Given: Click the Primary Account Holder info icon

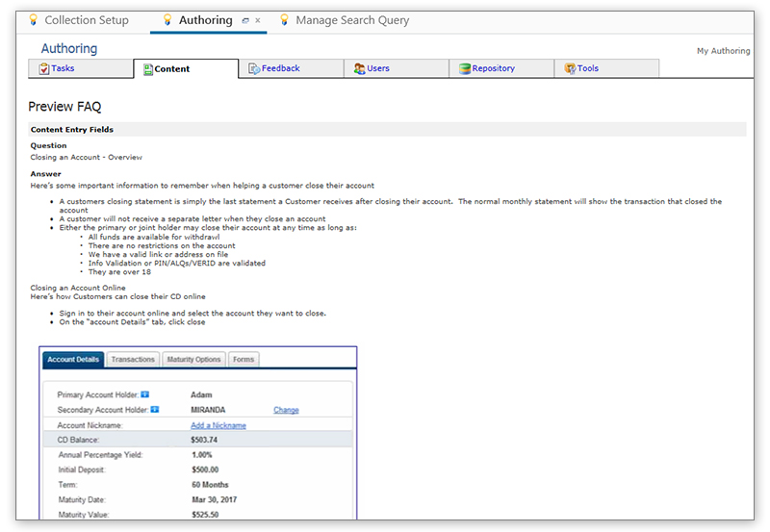Looking at the screenshot, I should click(x=144, y=394).
